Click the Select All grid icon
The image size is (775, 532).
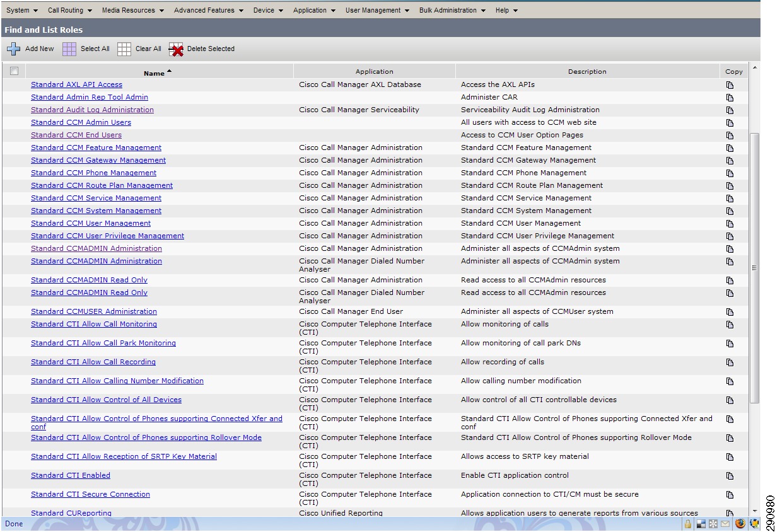tap(69, 49)
